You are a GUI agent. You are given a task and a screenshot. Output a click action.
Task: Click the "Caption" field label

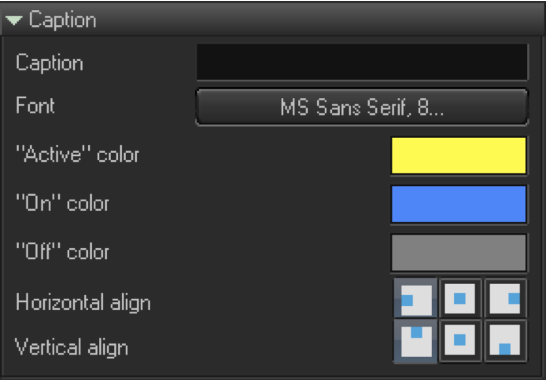[49, 63]
